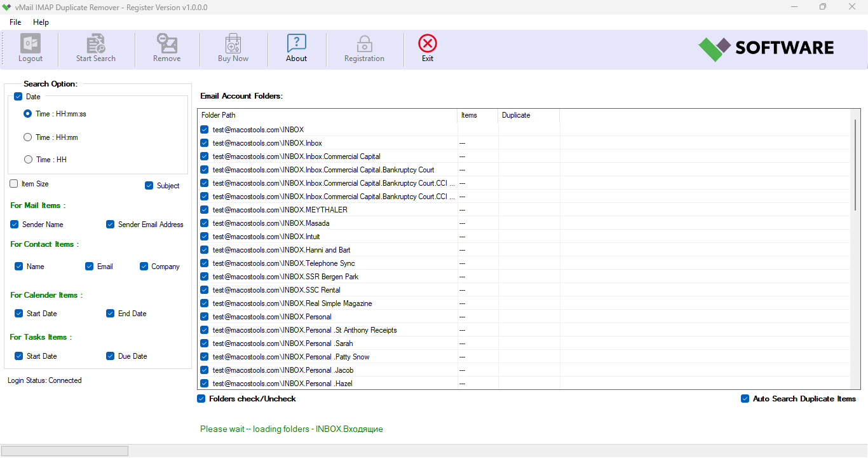
Task: Click the red Exit icon
Action: 428,43
